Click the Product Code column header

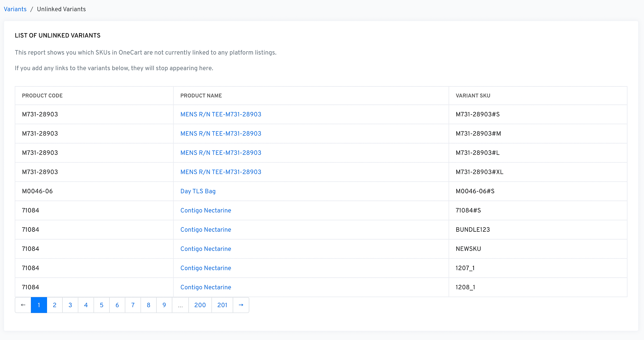pos(42,95)
